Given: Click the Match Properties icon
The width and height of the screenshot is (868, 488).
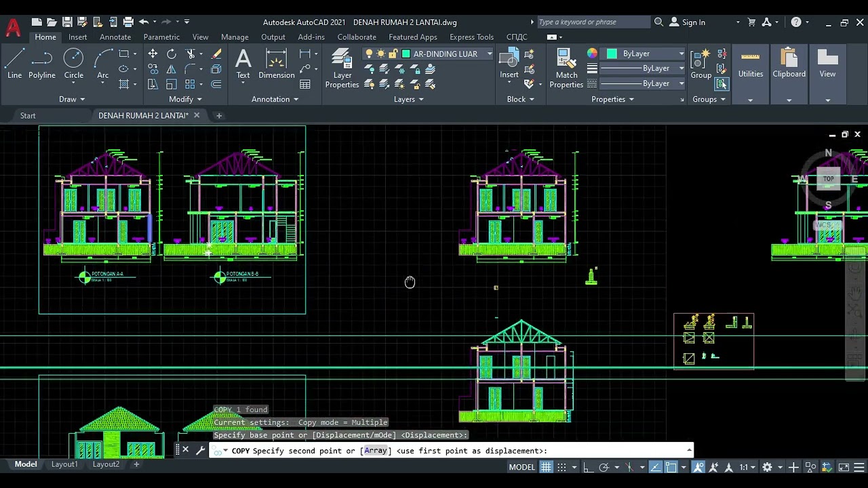Looking at the screenshot, I should pyautogui.click(x=566, y=69).
